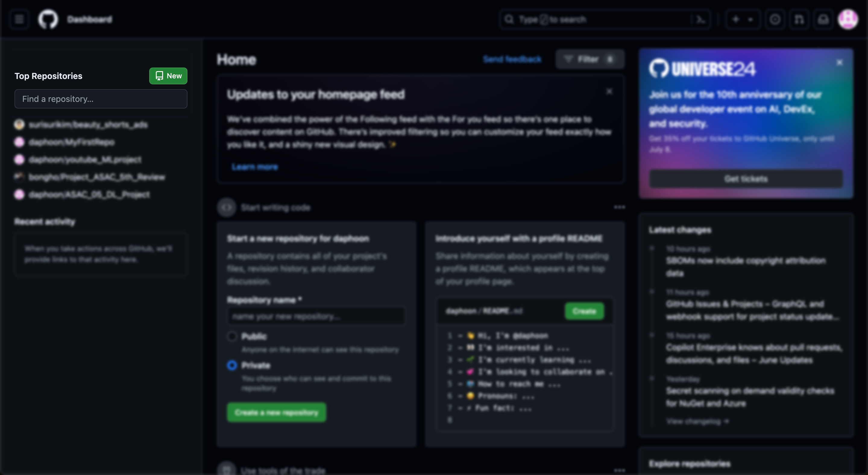
Task: Click the GitHub Octocat logo
Action: click(48, 19)
